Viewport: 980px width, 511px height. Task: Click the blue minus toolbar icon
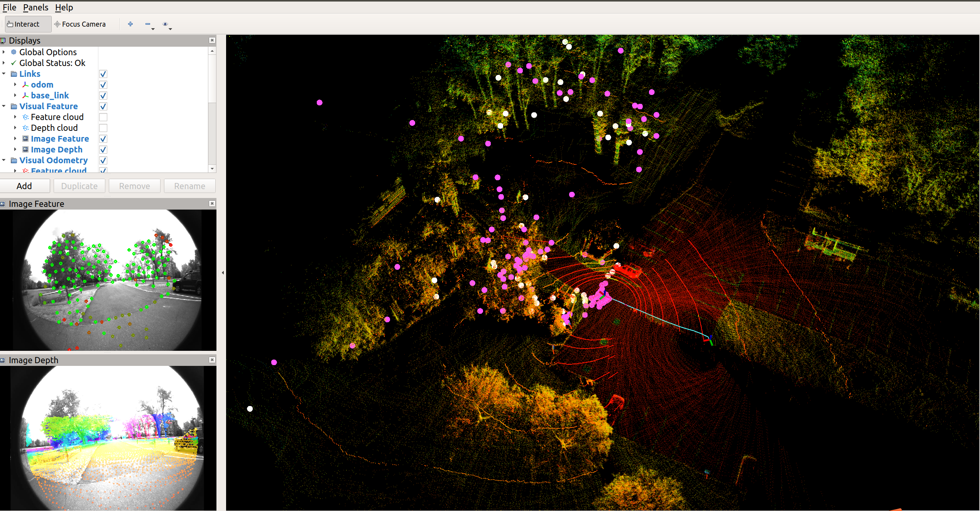[148, 24]
